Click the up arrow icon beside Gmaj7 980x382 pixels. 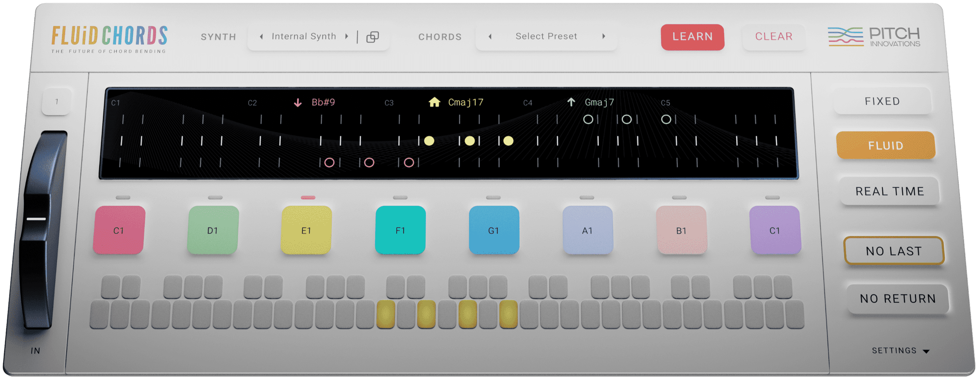pos(570,102)
